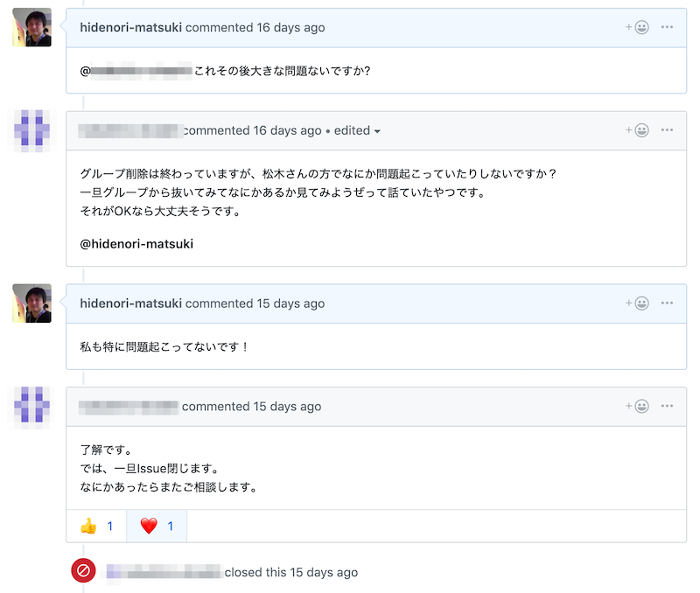Click the "15 days ago" closed event timestamp
The height and width of the screenshot is (593, 700).
point(324,573)
